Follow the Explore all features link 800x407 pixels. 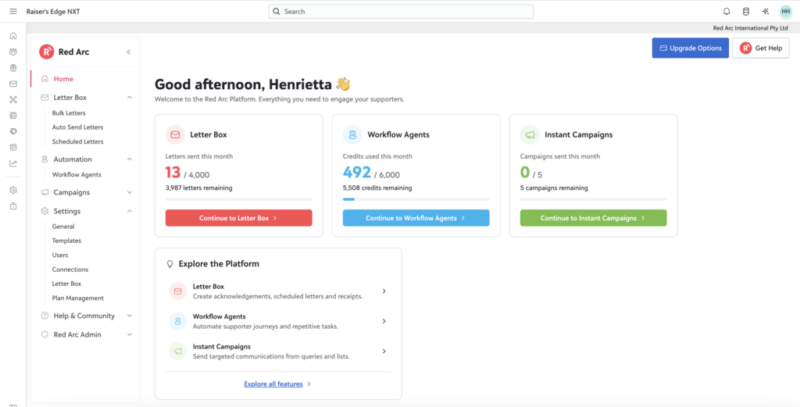(x=273, y=384)
